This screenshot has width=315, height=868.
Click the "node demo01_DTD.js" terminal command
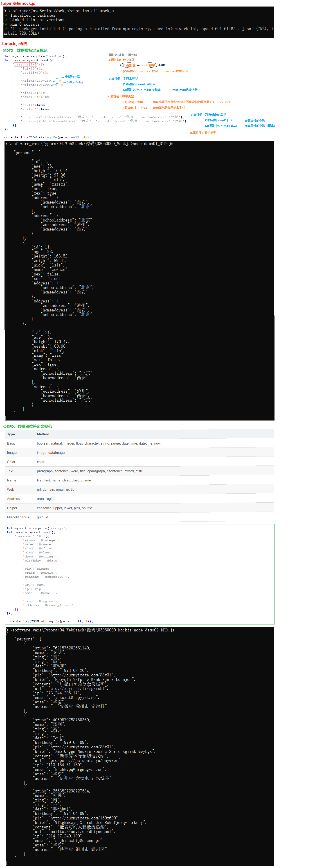153,144
